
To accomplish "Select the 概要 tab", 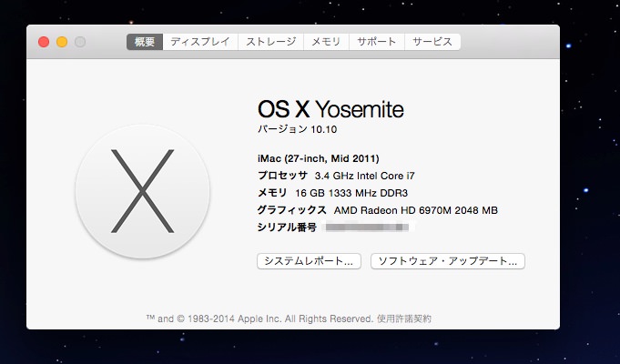I will (x=145, y=42).
